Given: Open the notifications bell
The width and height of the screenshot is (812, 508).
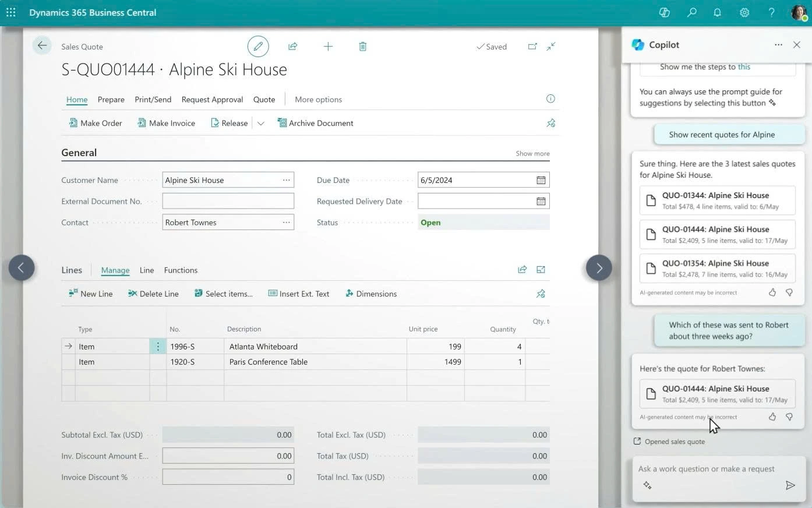Looking at the screenshot, I should pos(717,12).
